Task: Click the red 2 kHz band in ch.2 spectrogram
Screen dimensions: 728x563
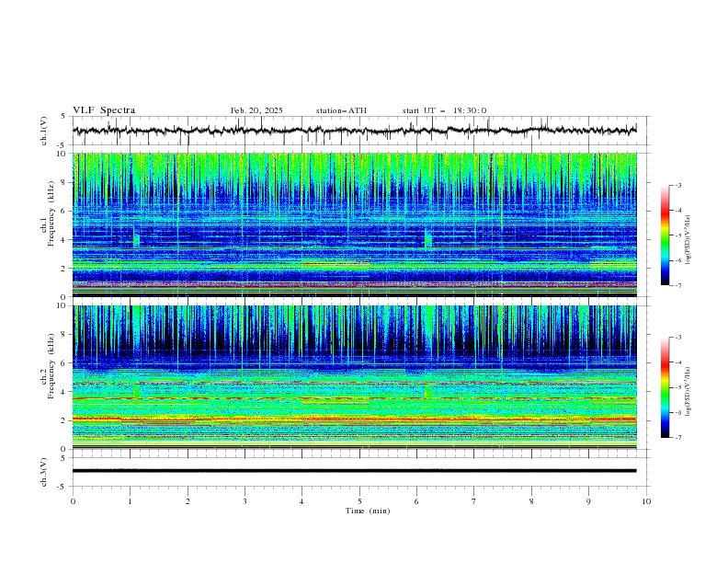Action: (354, 419)
